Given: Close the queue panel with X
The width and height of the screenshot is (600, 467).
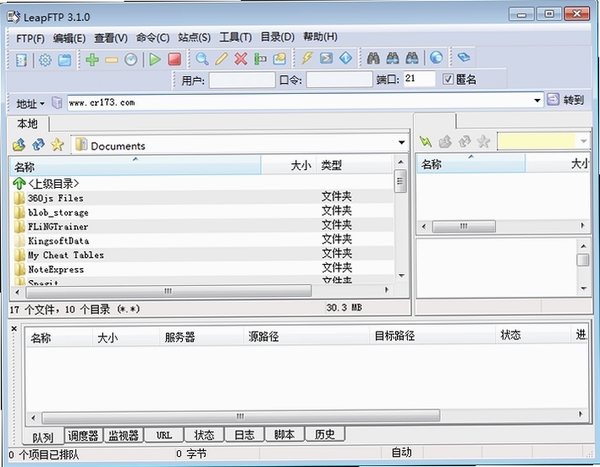Looking at the screenshot, I should click(14, 328).
